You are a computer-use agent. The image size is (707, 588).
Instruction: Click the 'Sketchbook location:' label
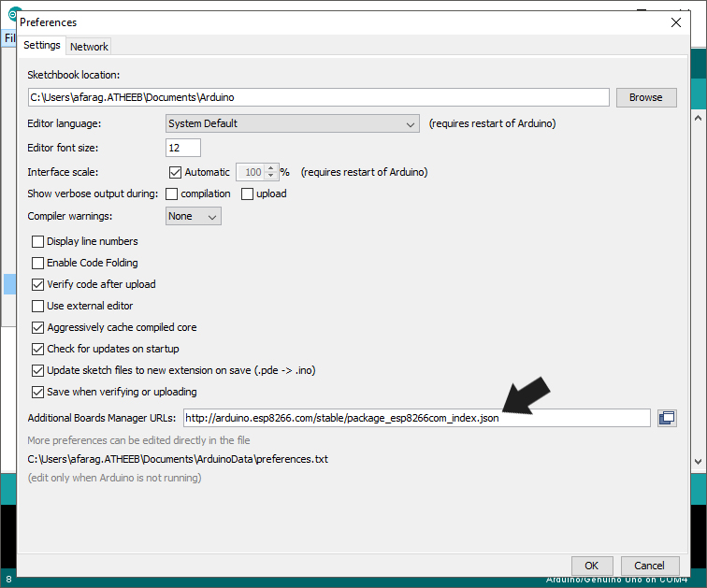74,75
